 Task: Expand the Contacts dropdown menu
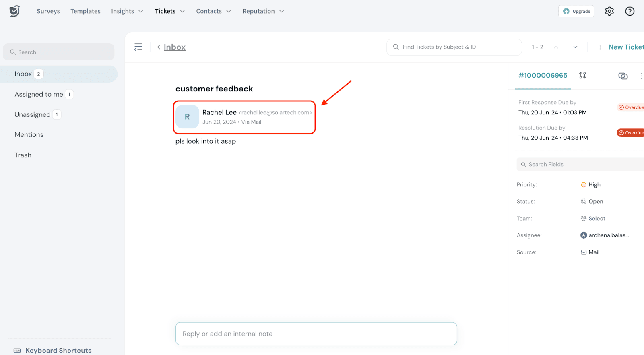(213, 11)
